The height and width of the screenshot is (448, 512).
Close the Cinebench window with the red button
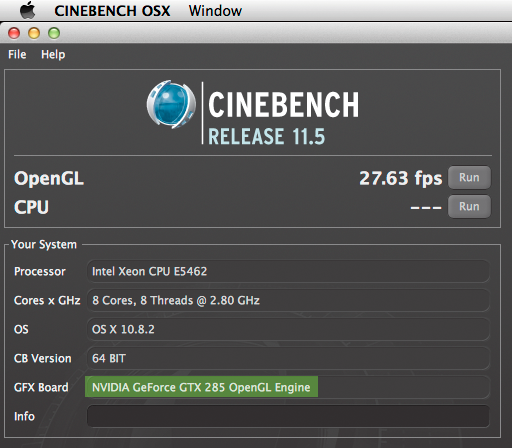[14, 33]
